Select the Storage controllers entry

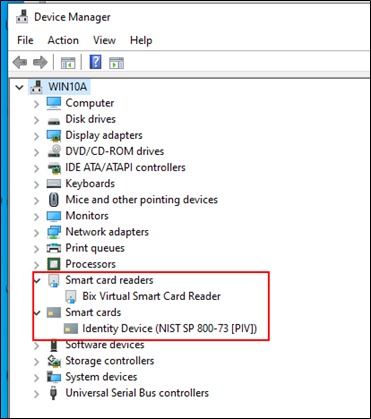coord(110,361)
